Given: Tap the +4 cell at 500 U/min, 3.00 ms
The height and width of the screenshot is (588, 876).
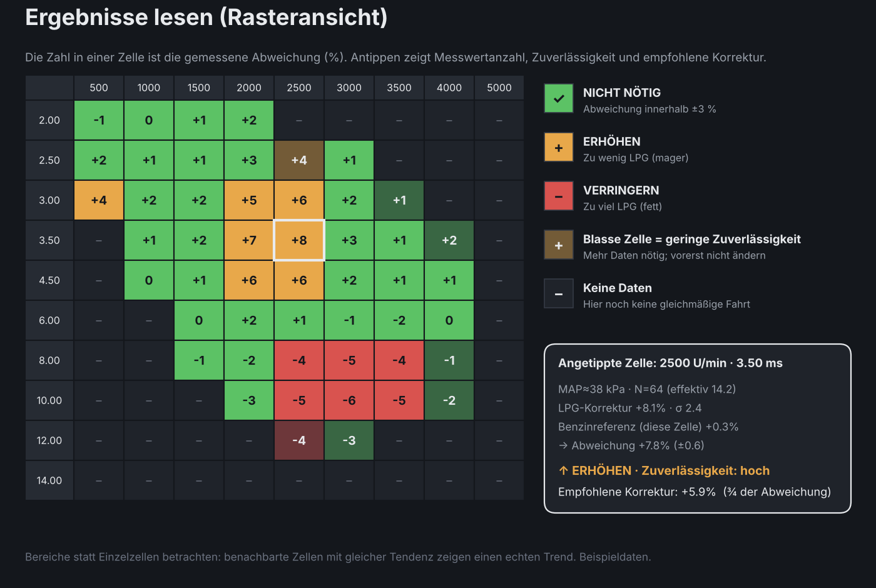Looking at the screenshot, I should click(x=99, y=200).
